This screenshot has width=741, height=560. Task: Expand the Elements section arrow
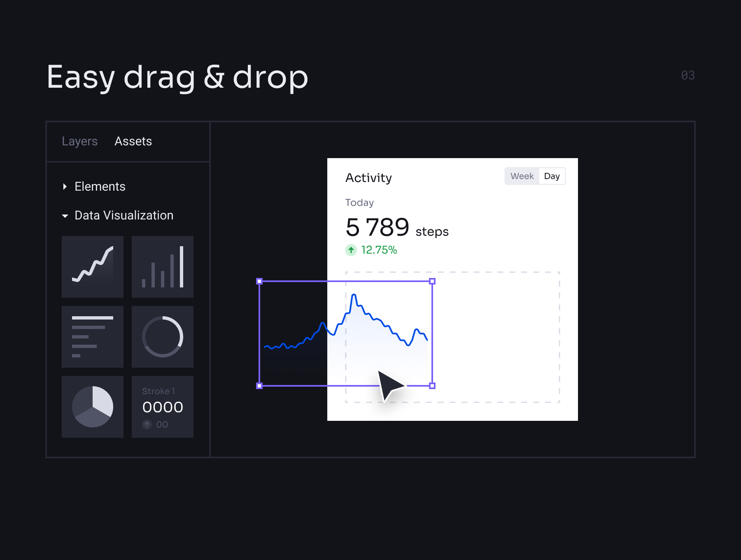65,187
